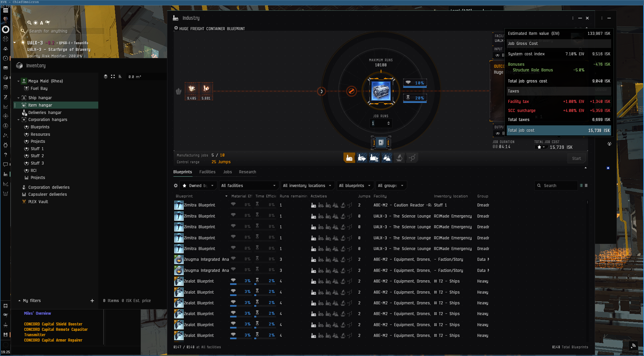
Task: Toggle compact blueprint list view
Action: point(586,185)
